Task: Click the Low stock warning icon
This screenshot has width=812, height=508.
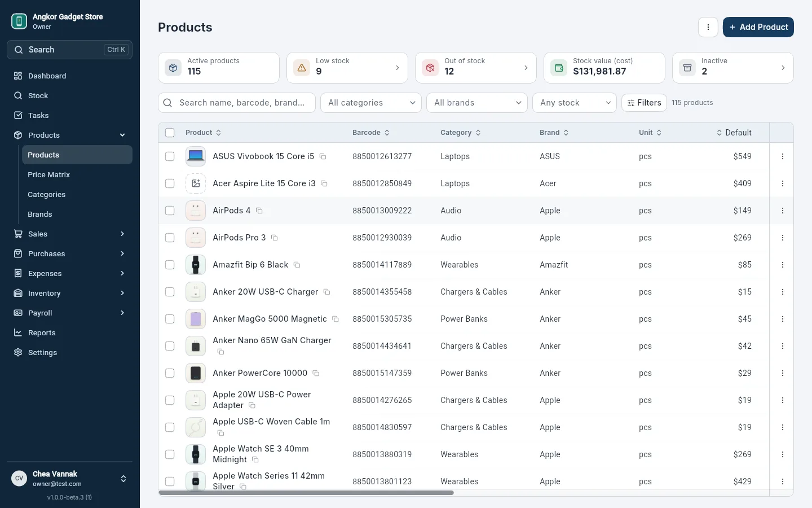Action: click(x=302, y=68)
